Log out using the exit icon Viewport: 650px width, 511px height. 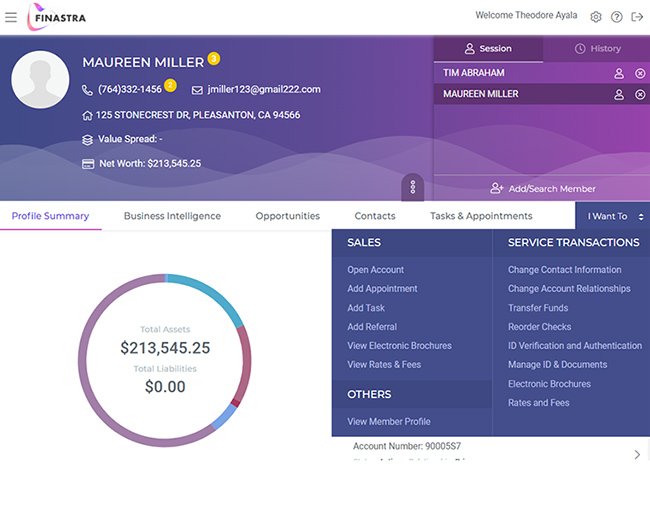[x=637, y=17]
